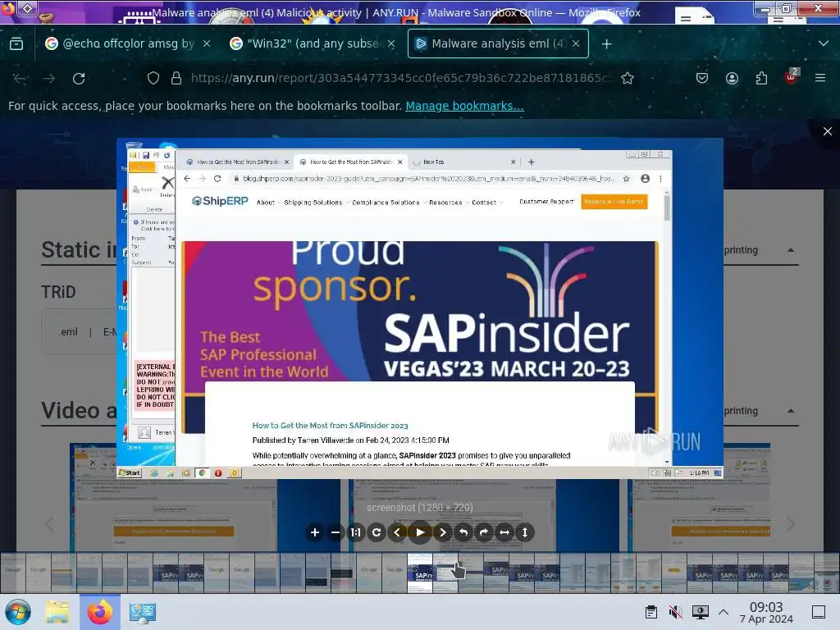Open the uBlock Origin extension icon
The width and height of the screenshot is (840, 630).
pos(792,77)
